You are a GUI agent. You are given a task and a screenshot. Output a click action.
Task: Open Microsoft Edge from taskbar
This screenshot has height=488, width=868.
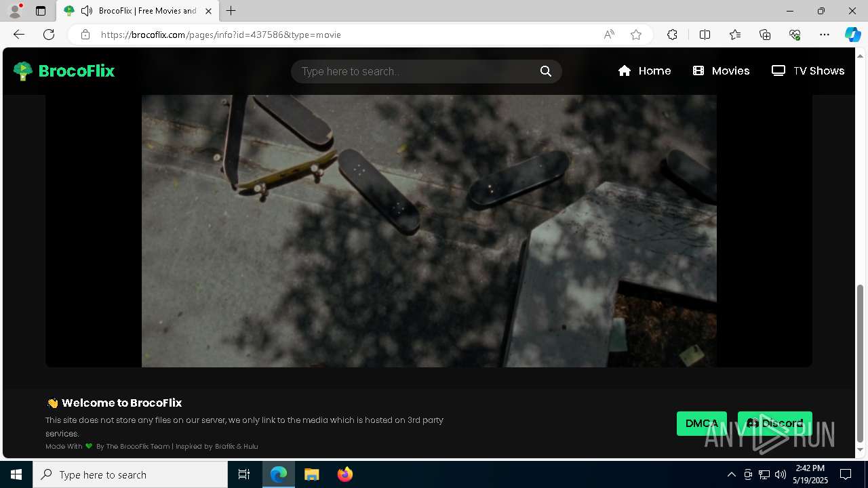279,474
